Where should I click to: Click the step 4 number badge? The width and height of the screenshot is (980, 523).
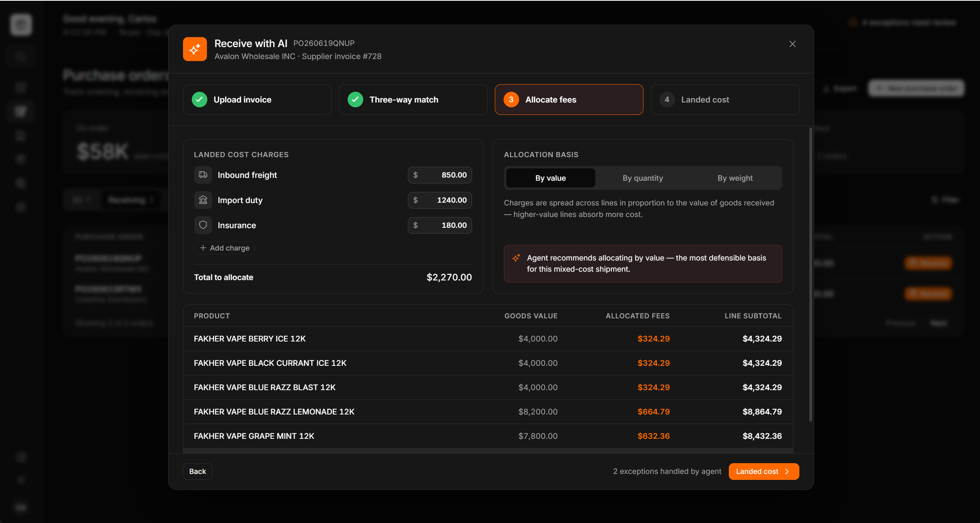667,100
